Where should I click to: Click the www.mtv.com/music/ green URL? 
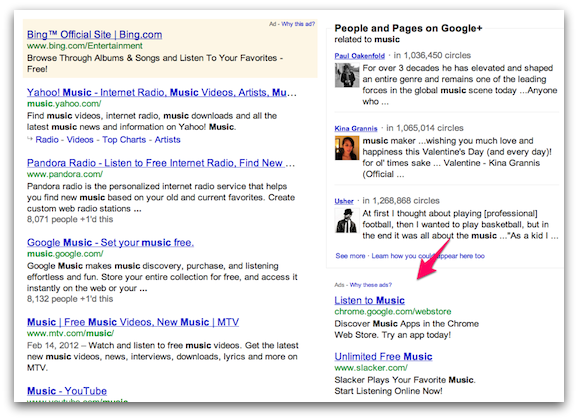[70, 333]
